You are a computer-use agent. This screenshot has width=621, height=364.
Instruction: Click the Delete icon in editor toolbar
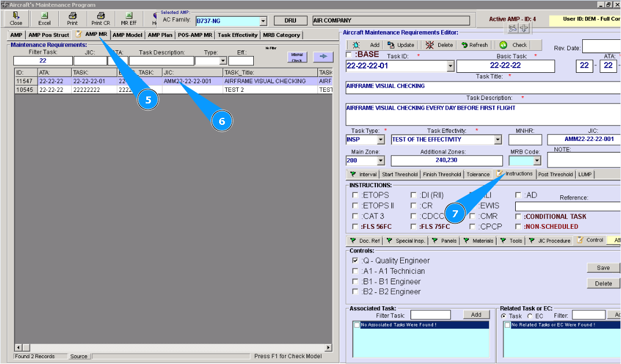439,45
